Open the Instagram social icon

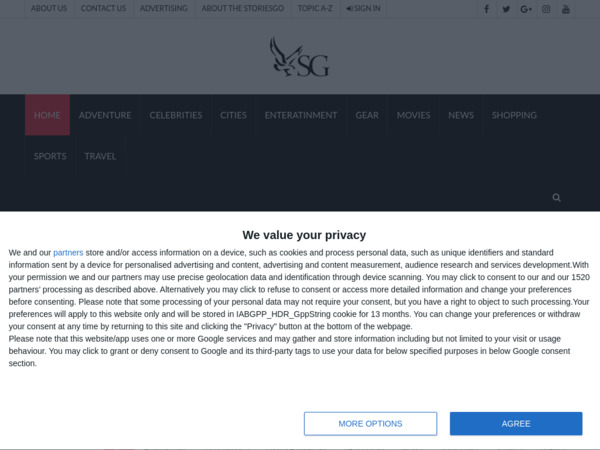[546, 9]
